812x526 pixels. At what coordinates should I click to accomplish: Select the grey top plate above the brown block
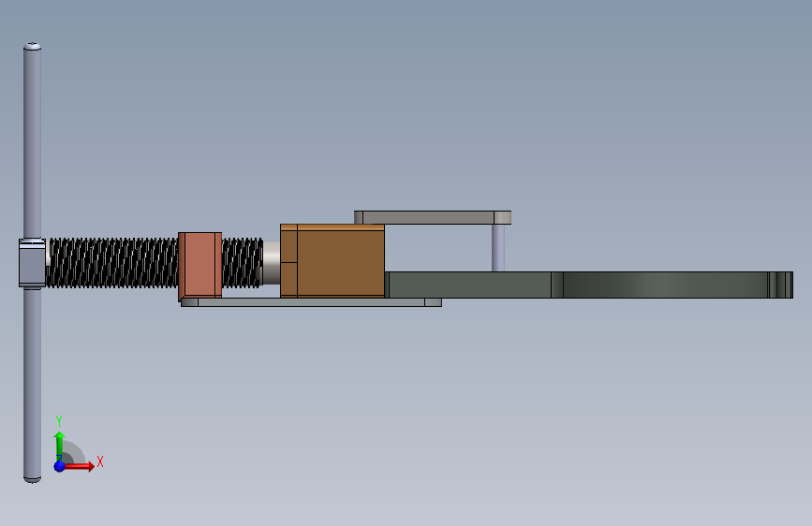(x=433, y=217)
